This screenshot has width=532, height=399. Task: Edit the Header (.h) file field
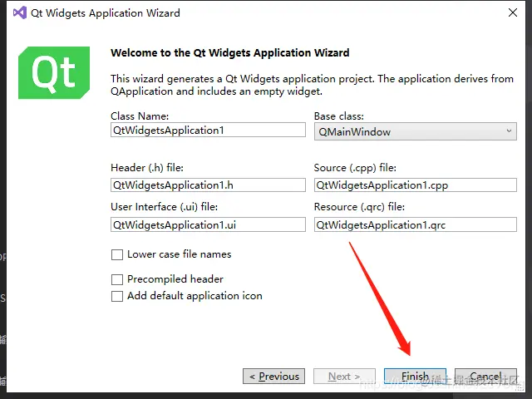(x=208, y=185)
